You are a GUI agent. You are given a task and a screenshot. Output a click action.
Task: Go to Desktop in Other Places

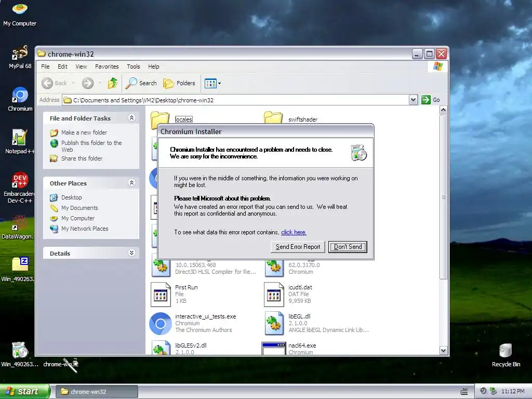point(66,197)
